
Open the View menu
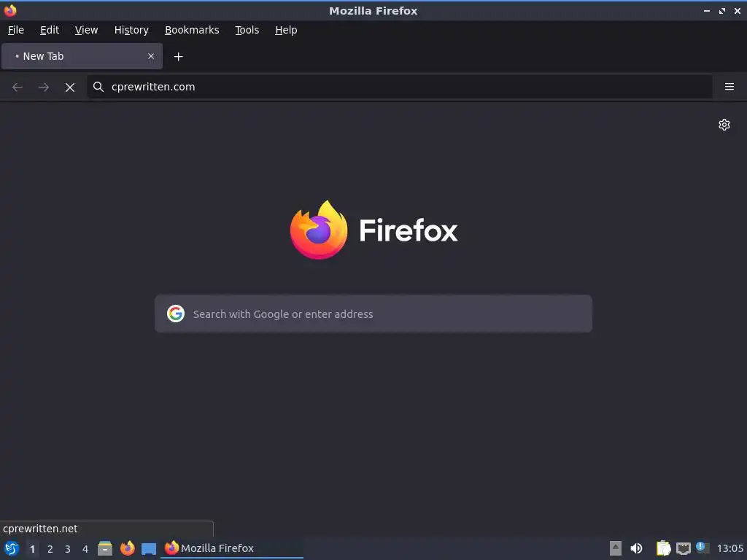click(x=86, y=30)
